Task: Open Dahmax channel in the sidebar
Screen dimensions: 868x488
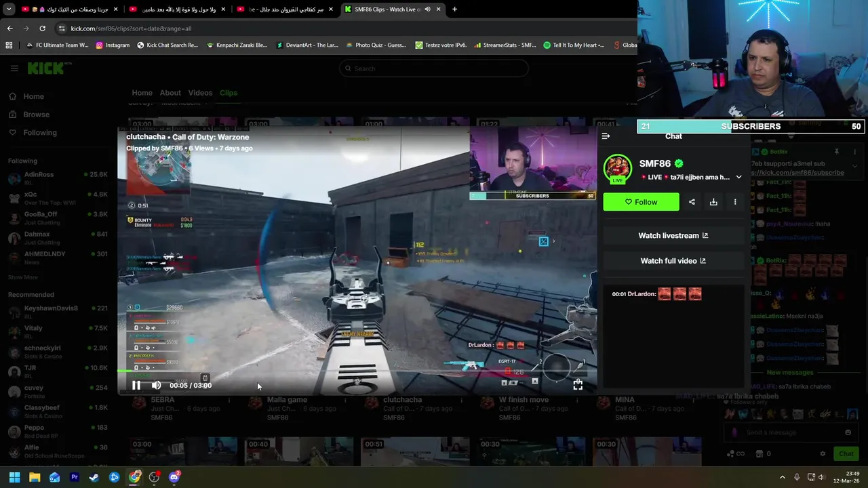Action: (x=58, y=238)
